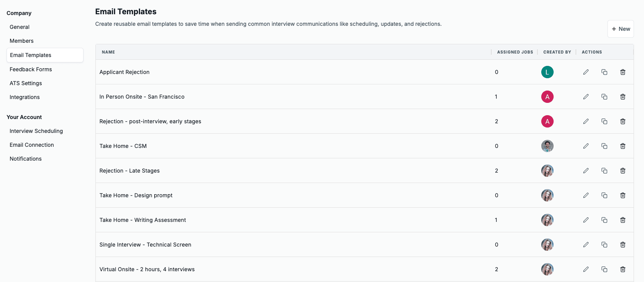
Task: Sort by the Assigned Jobs column header
Action: point(515,52)
